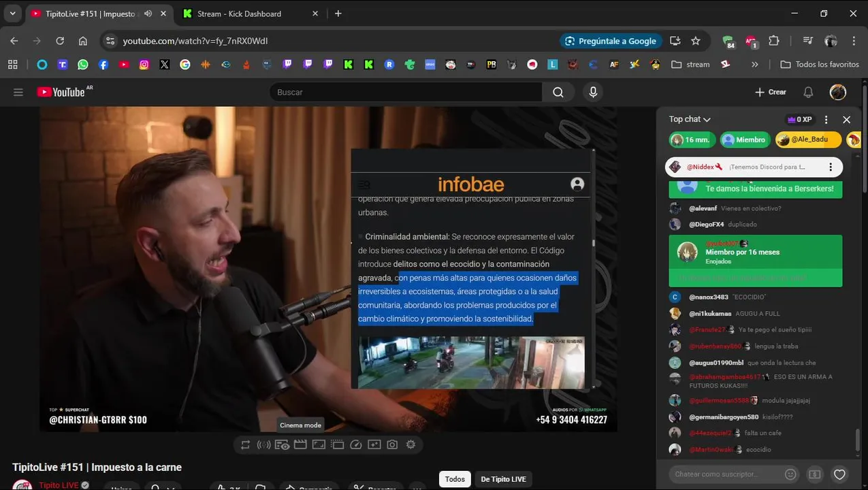Reload the current page

pyautogui.click(x=60, y=41)
